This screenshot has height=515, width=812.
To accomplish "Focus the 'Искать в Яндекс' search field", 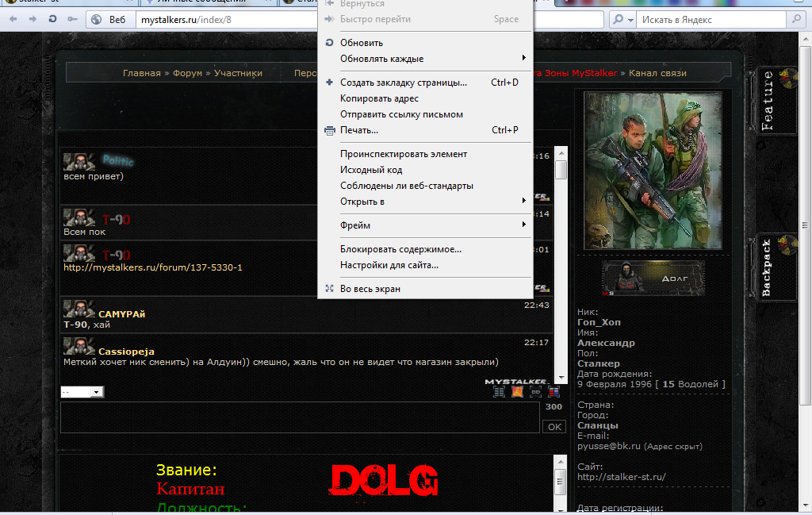I will [x=712, y=20].
